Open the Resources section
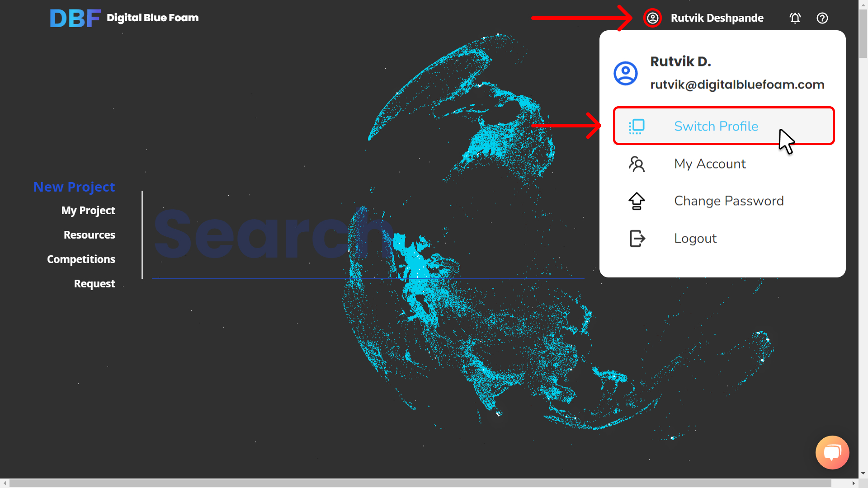Viewport: 868px width, 488px height. click(89, 235)
